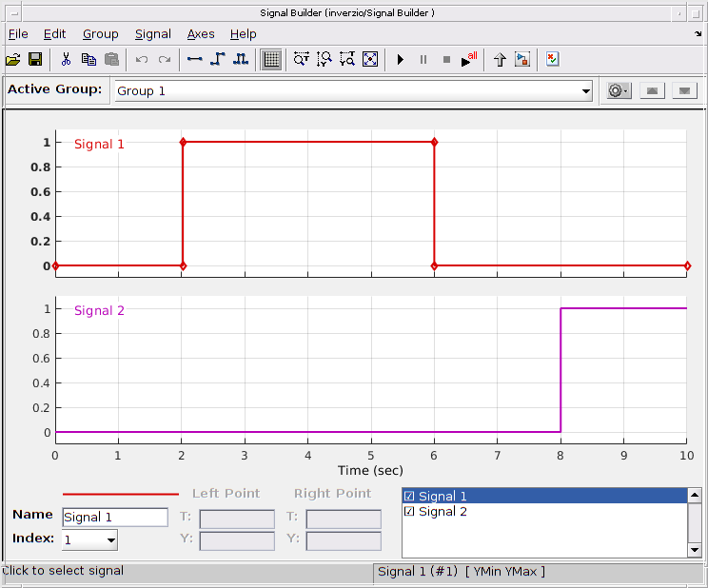Click Left Point T input field

click(x=237, y=519)
